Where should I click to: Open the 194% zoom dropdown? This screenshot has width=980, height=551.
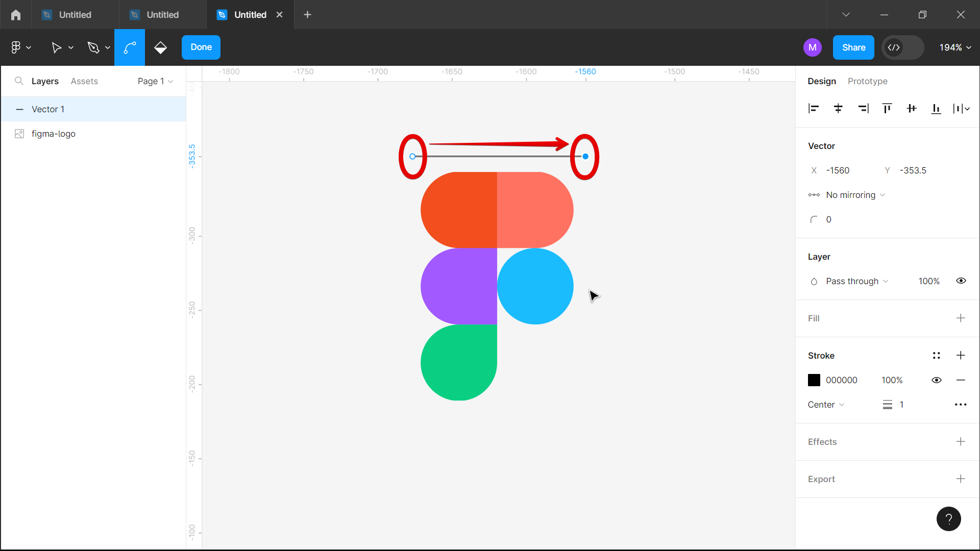[x=954, y=47]
